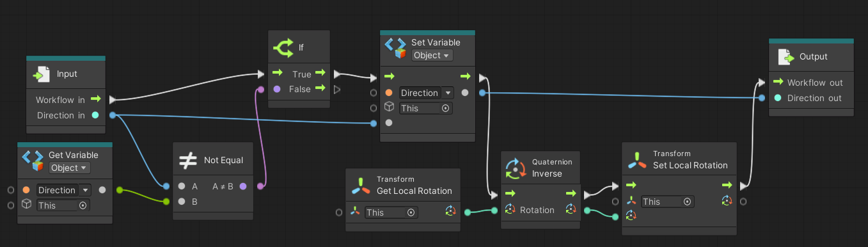Click the Direction out cyan port
The image size is (868, 247).
click(777, 98)
